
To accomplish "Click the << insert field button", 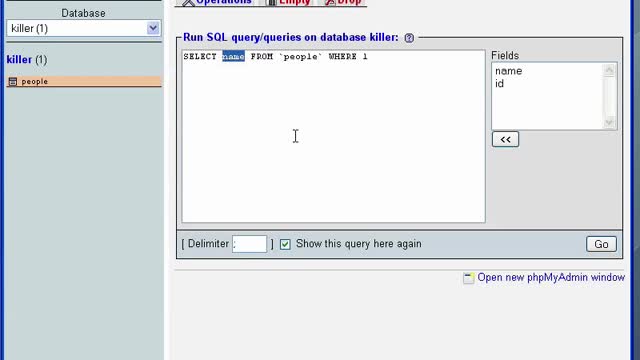I will click(x=505, y=139).
